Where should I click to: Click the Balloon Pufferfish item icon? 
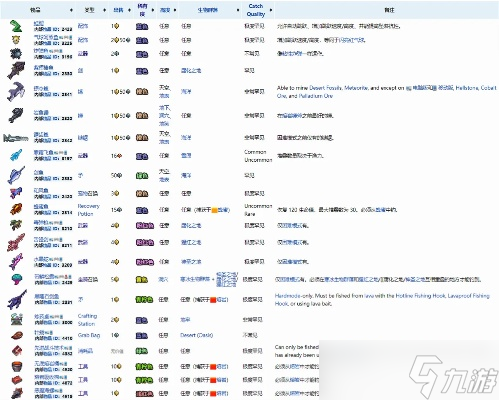coord(16,40)
